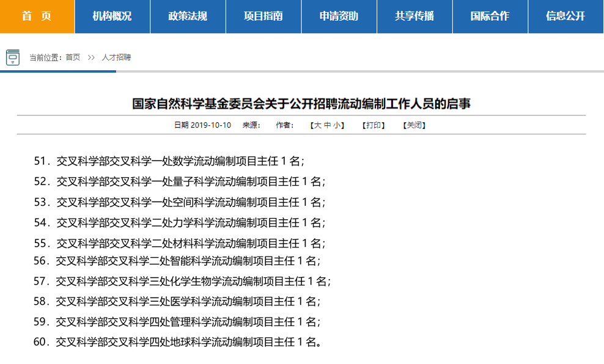
Task: Select item 56 智能科学 position line
Action: [177, 261]
